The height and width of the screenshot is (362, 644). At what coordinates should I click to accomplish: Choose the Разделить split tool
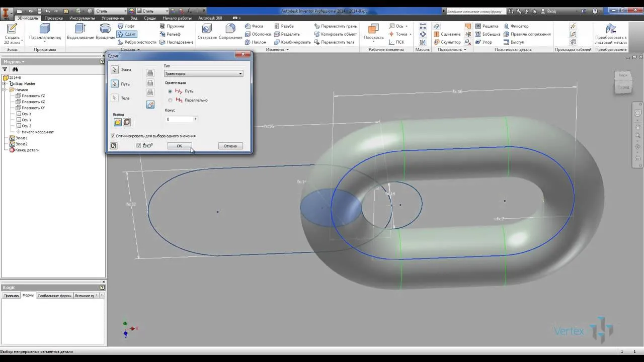click(287, 34)
